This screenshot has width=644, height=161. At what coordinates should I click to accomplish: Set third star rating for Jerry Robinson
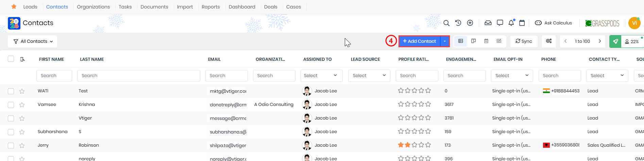[x=414, y=145]
